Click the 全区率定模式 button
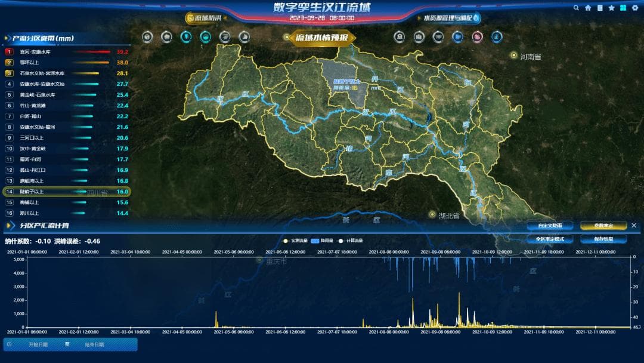The width and height of the screenshot is (644, 363). click(550, 239)
